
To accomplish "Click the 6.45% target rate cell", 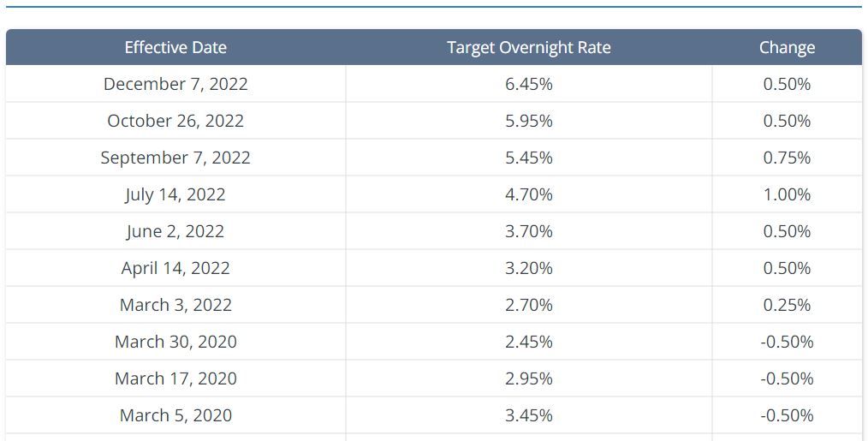I will (x=529, y=84).
